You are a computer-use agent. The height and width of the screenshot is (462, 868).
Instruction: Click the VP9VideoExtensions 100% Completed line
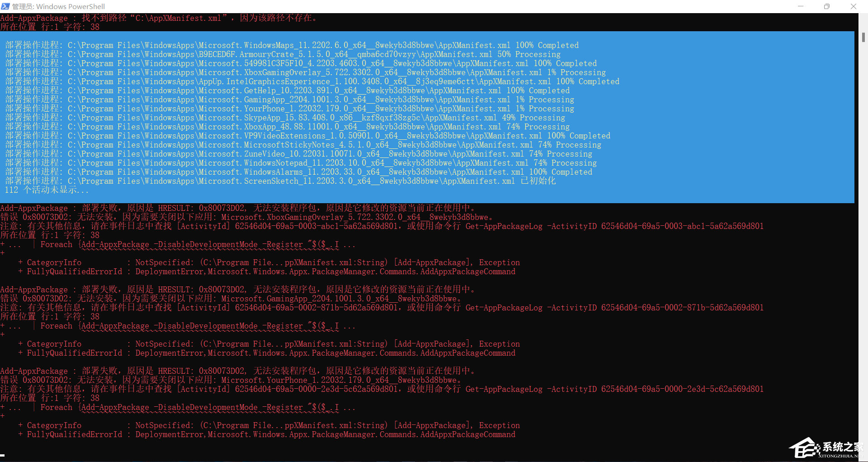click(x=308, y=136)
